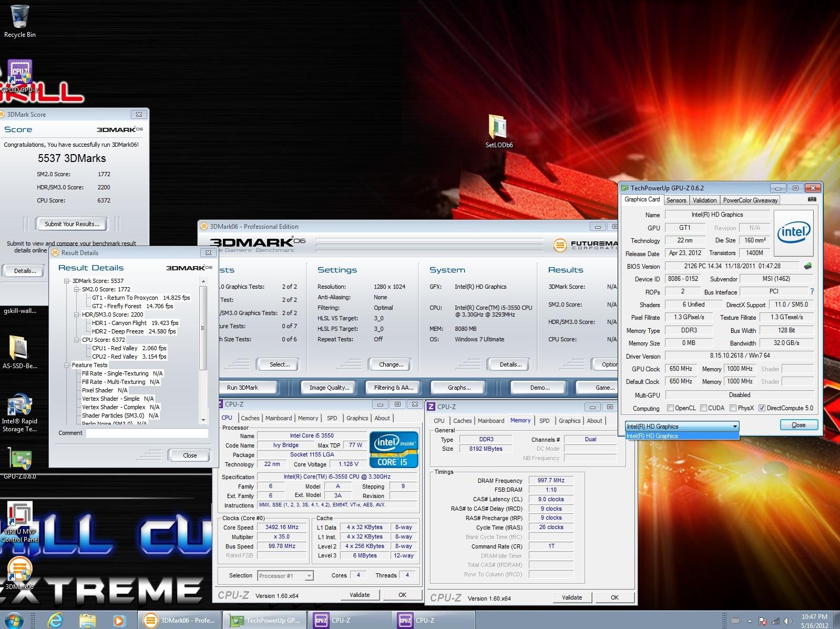
Task: Launch 3DMark06 desktop shortcut
Action: pyautogui.click(x=19, y=573)
